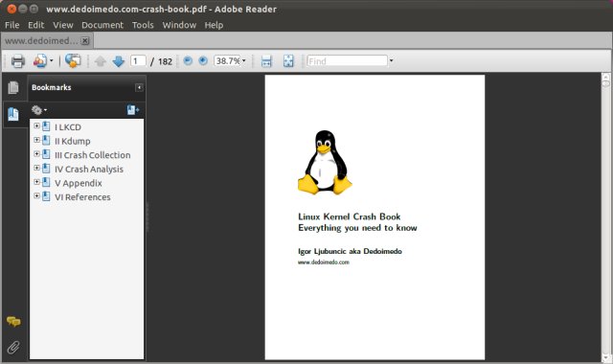The image size is (613, 364).
Task: Open the export icon dropdown arrow
Action: 51,60
